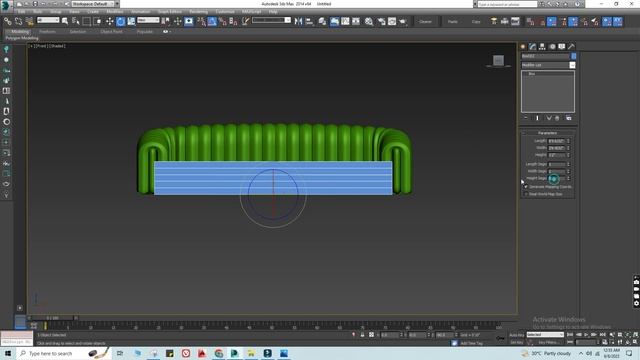Open the Material Editor
This screenshot has height=360, width=640.
(369, 21)
